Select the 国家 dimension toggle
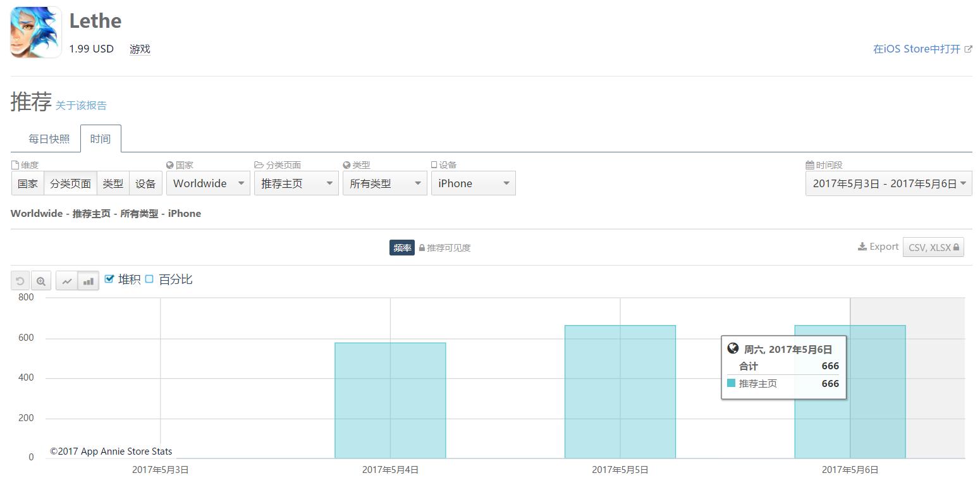Viewport: 980px width, 485px height. [28, 183]
